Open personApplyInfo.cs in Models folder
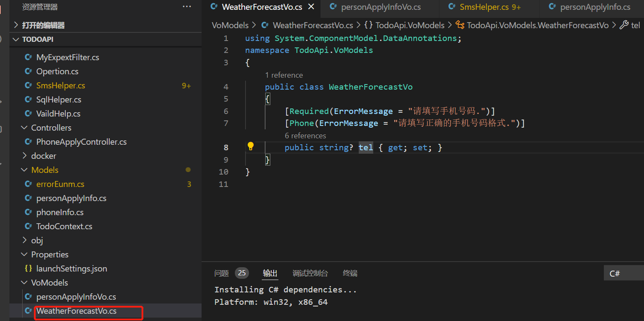 (71, 198)
